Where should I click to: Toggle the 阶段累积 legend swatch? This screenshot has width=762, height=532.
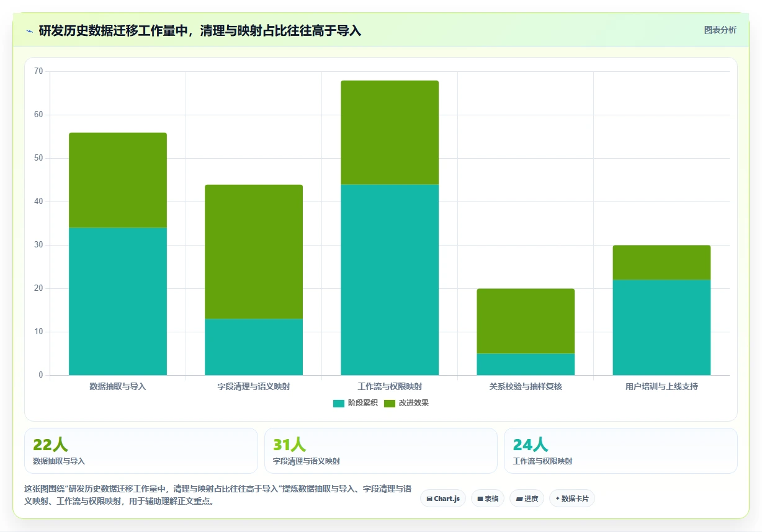338,403
